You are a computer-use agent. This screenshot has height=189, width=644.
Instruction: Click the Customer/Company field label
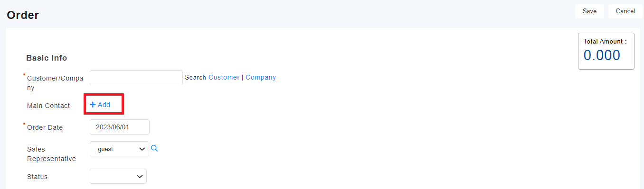55,83
